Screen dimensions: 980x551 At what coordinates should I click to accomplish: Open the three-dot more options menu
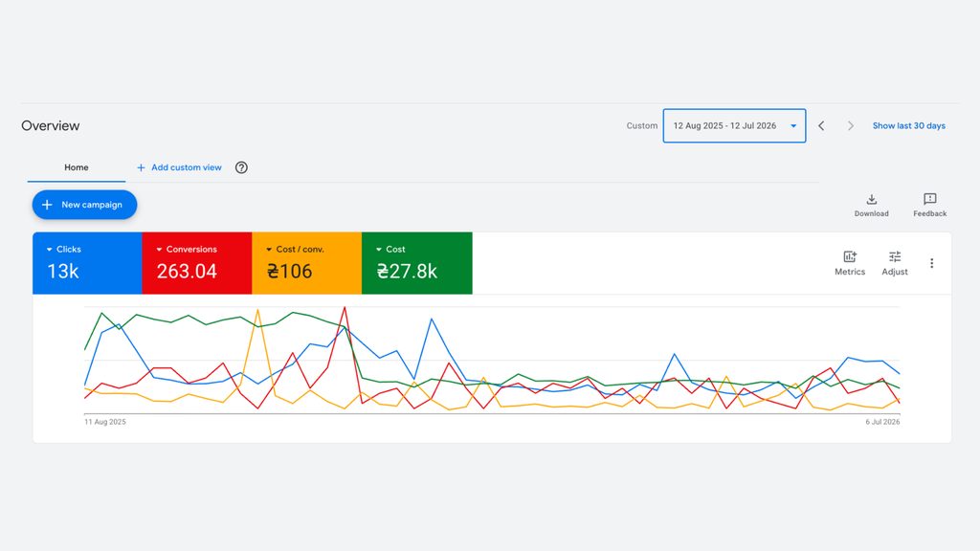coord(931,263)
